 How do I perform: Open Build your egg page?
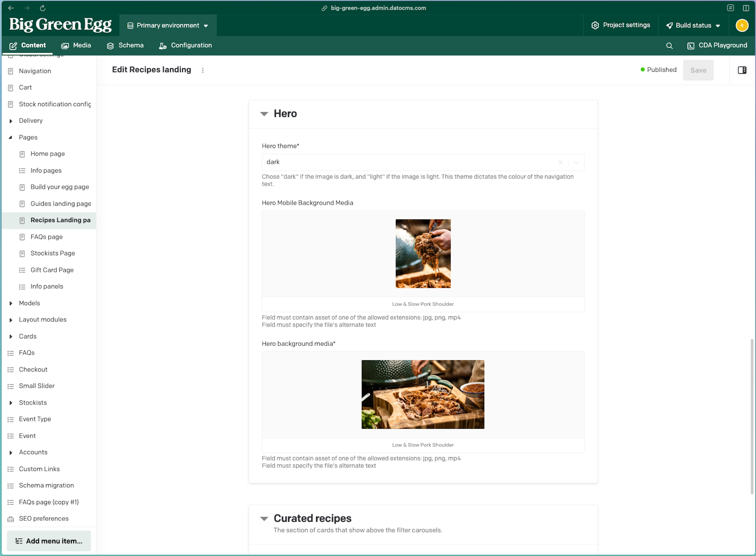pos(48,187)
